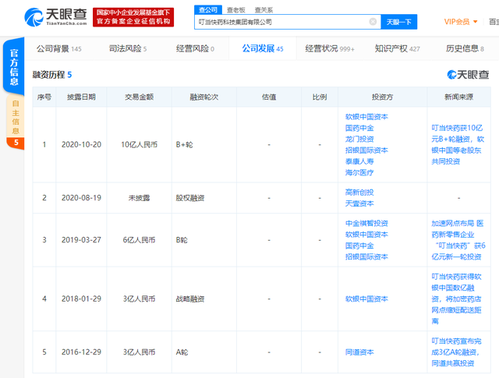Switch to 官方信息 side tab
The width and height of the screenshot is (499, 378).
[x=14, y=67]
